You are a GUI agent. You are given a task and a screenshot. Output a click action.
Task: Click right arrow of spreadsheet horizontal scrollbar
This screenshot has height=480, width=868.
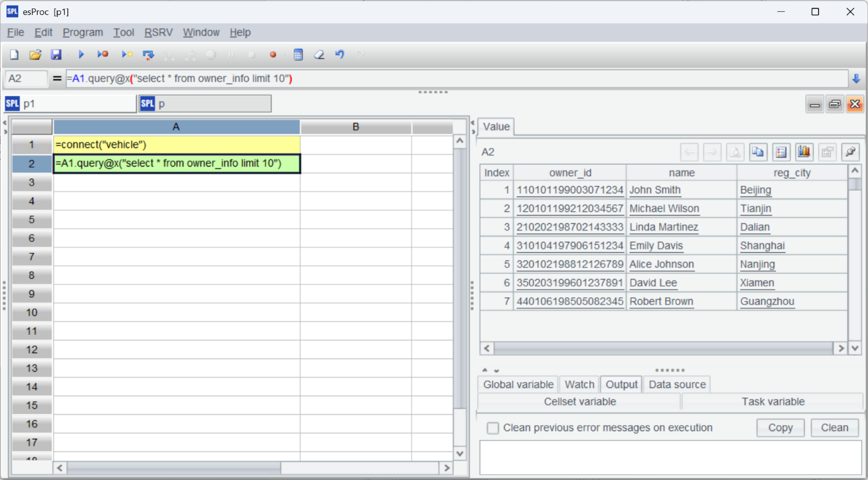446,468
